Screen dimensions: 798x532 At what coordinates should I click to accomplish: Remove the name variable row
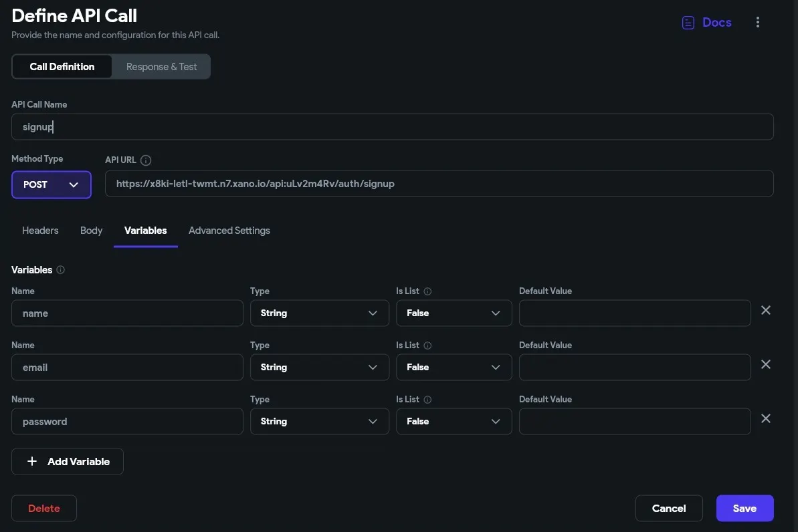pos(767,310)
